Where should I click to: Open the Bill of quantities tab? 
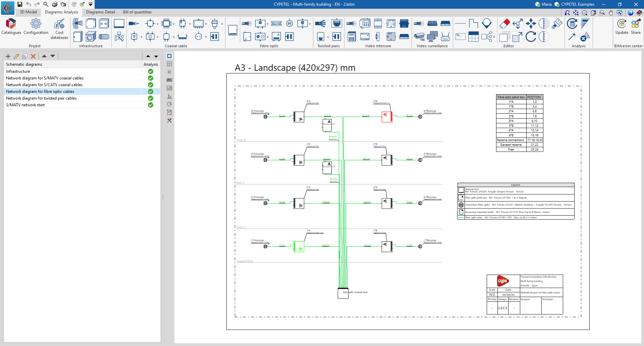pos(137,12)
